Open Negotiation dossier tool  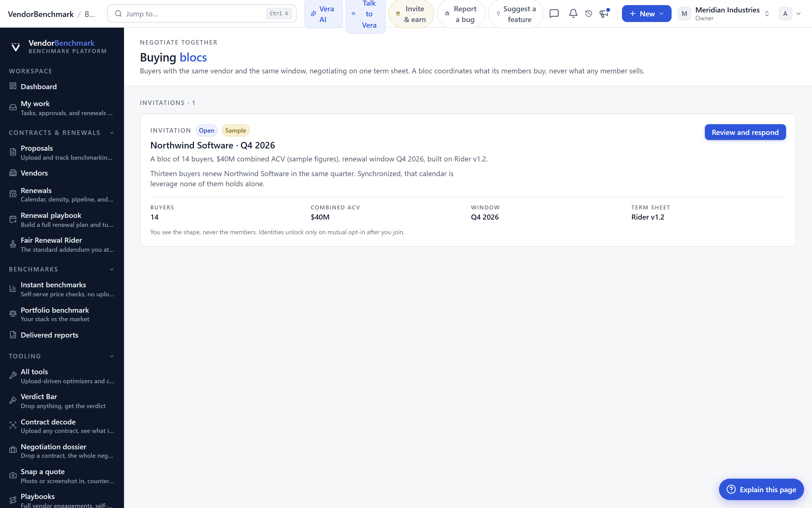tap(62, 451)
